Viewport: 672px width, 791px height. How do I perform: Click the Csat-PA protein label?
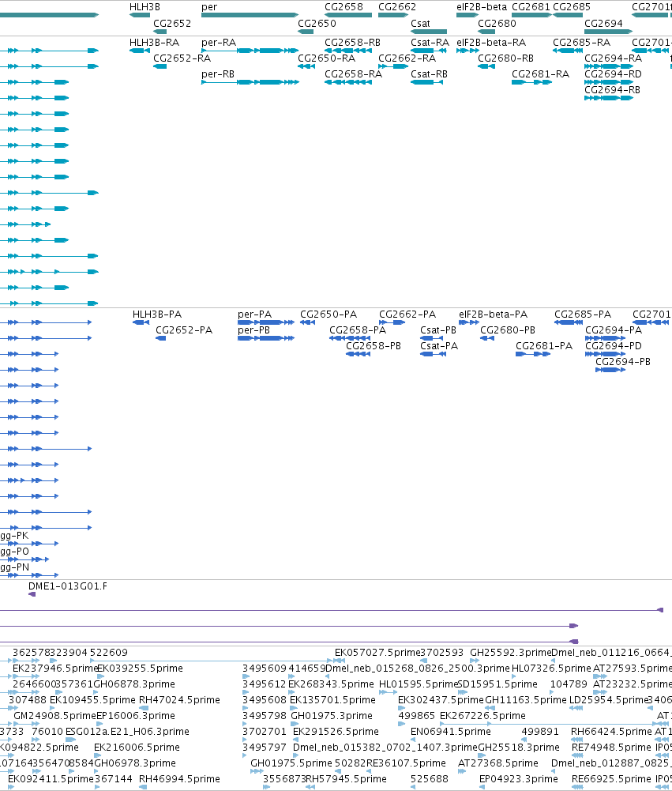coord(439,345)
